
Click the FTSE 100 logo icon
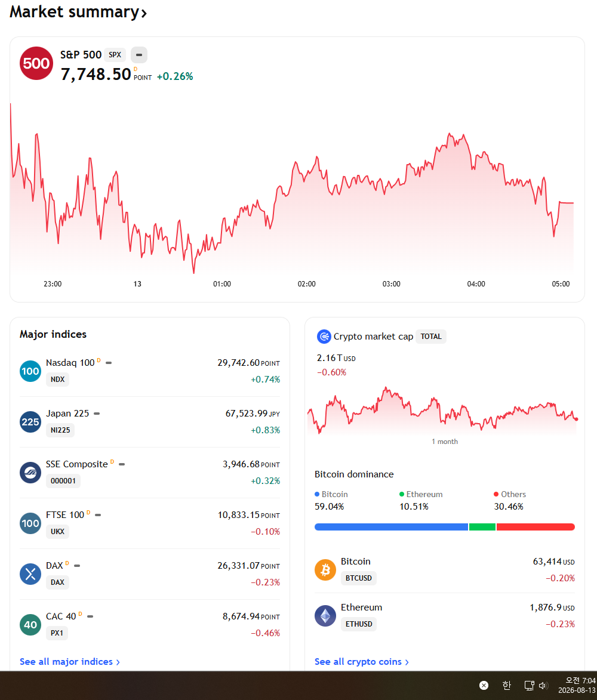30,523
